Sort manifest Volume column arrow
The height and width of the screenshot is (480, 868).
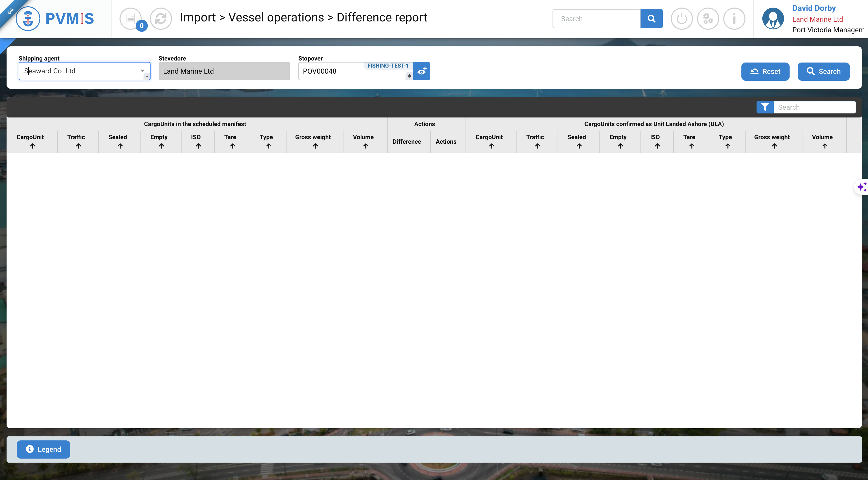pos(366,146)
